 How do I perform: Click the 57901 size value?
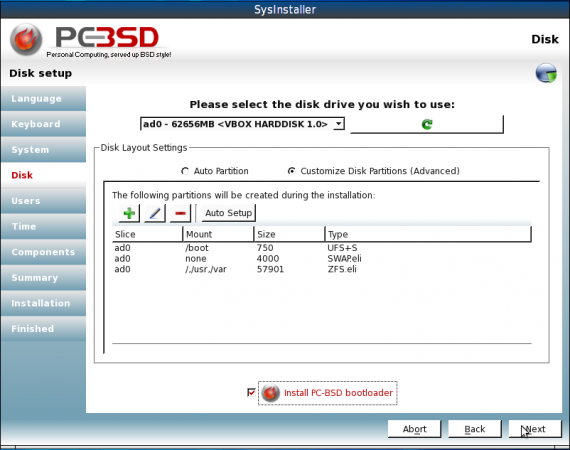point(270,269)
